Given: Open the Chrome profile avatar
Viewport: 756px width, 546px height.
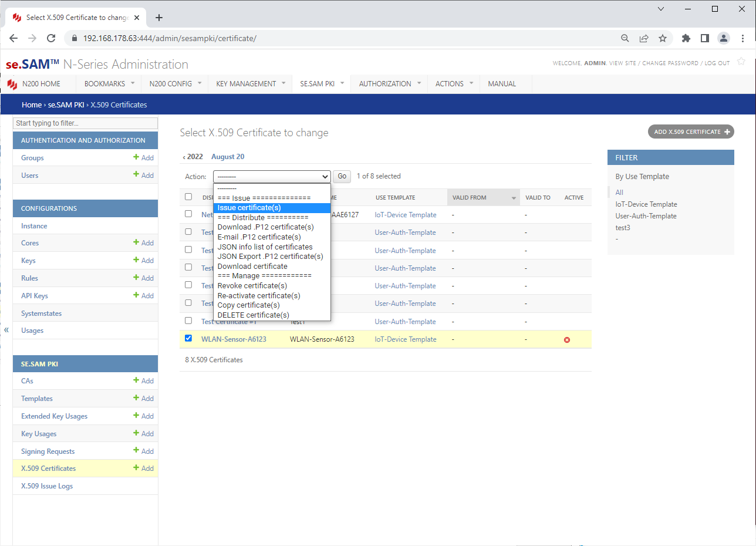Looking at the screenshot, I should click(724, 38).
